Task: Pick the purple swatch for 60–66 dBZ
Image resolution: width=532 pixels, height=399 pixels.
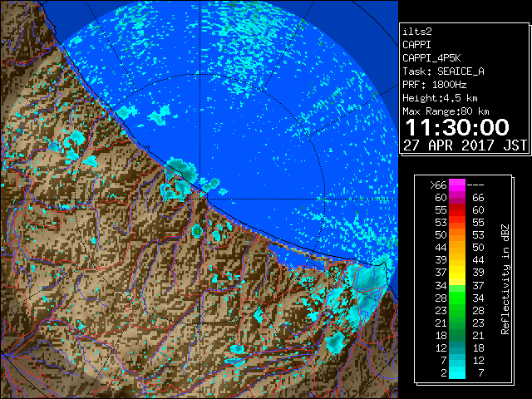Action: pos(457,198)
